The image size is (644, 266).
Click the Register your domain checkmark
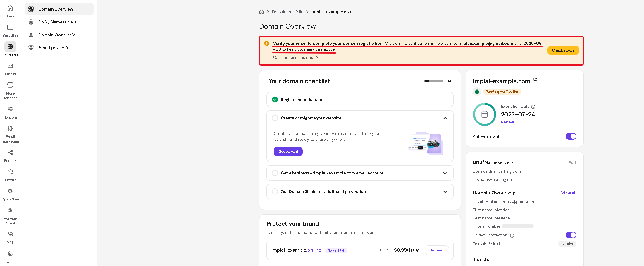pos(275,99)
